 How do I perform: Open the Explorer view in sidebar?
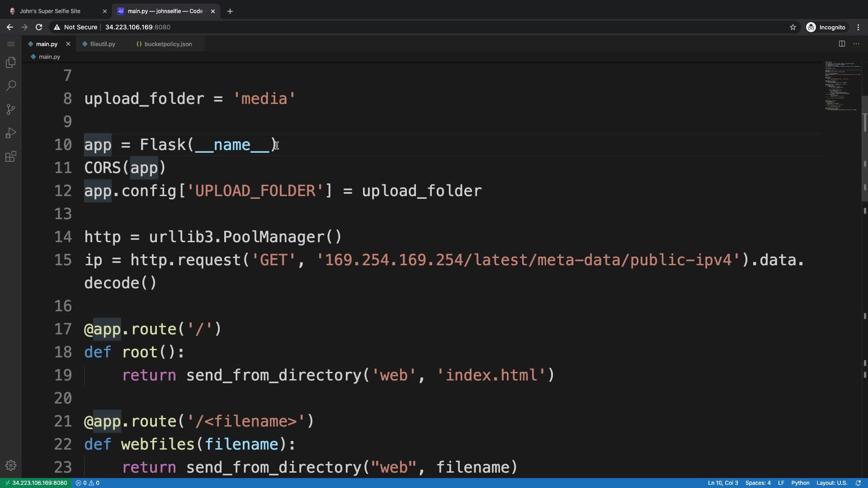point(11,62)
